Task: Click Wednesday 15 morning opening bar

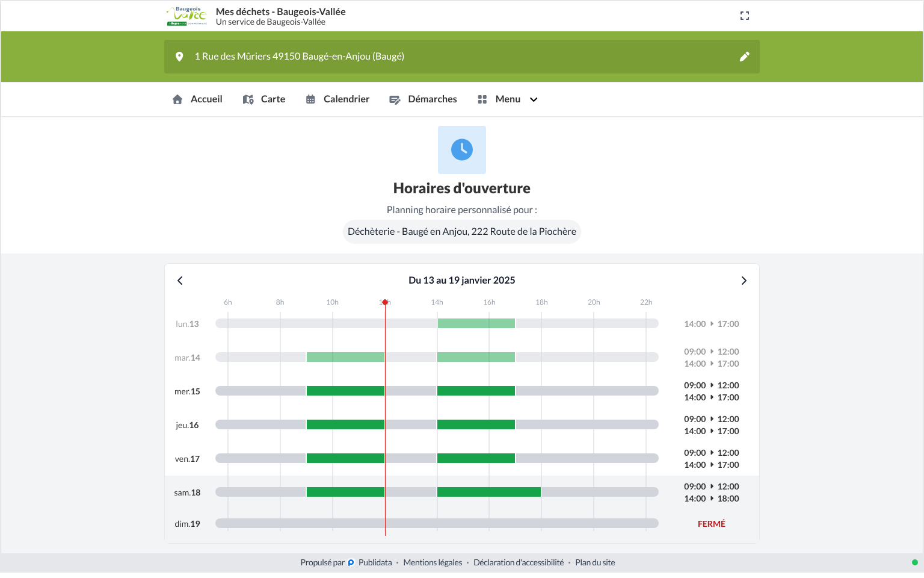Action: click(345, 391)
